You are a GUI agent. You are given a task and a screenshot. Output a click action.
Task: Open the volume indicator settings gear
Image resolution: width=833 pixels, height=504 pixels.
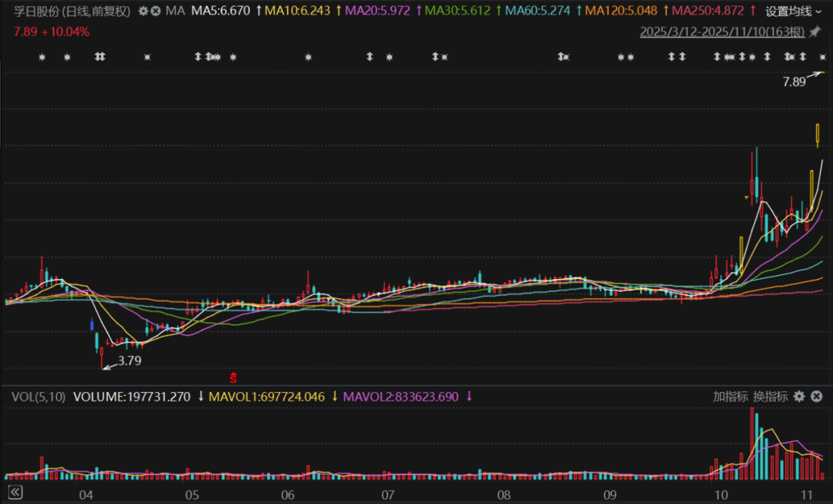tap(799, 396)
